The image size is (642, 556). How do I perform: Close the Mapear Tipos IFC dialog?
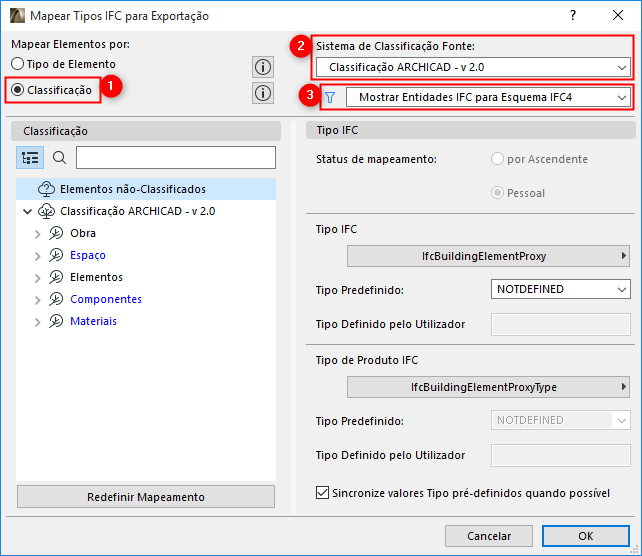point(618,16)
